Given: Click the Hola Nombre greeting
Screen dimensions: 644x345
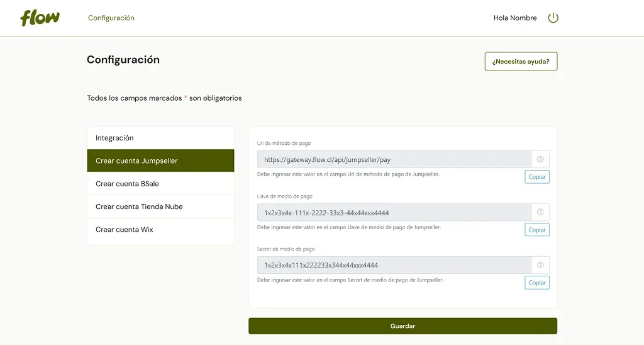Looking at the screenshot, I should tap(515, 18).
